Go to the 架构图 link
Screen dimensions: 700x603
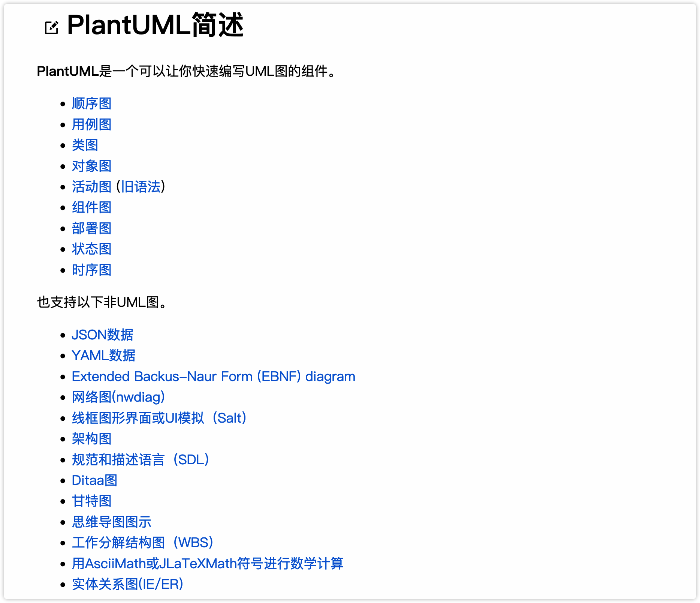(x=92, y=439)
